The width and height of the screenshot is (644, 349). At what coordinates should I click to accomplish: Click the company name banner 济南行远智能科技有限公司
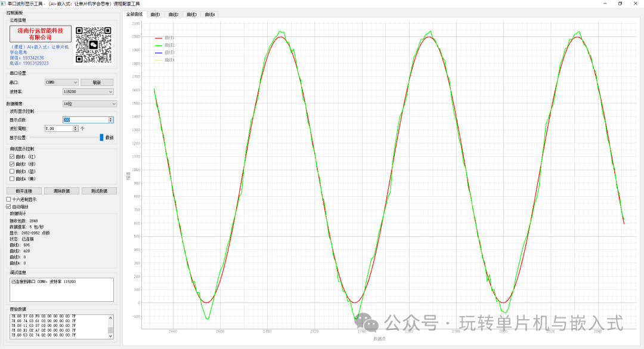click(41, 34)
